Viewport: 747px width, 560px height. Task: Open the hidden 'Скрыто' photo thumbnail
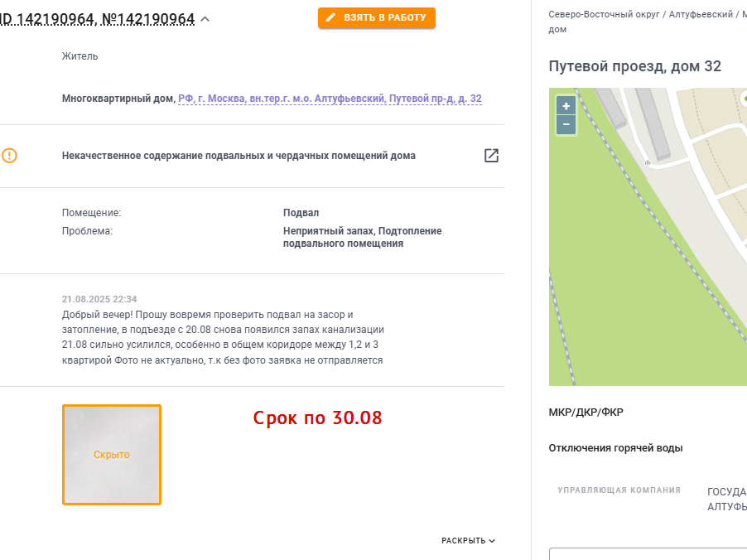click(112, 454)
